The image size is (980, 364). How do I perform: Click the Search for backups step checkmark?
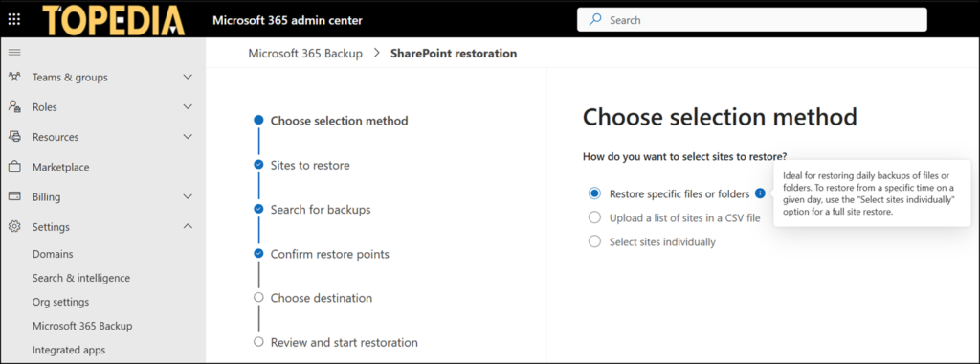point(258,209)
